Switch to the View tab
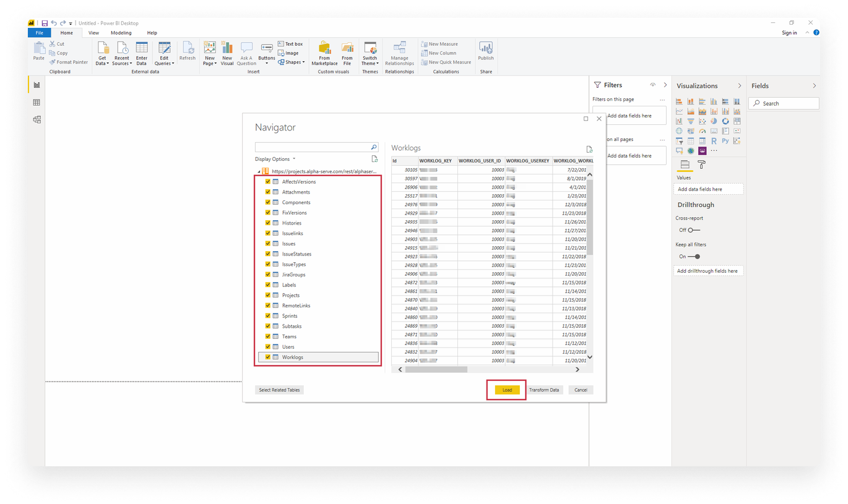This screenshot has width=848, height=504. pos(93,33)
